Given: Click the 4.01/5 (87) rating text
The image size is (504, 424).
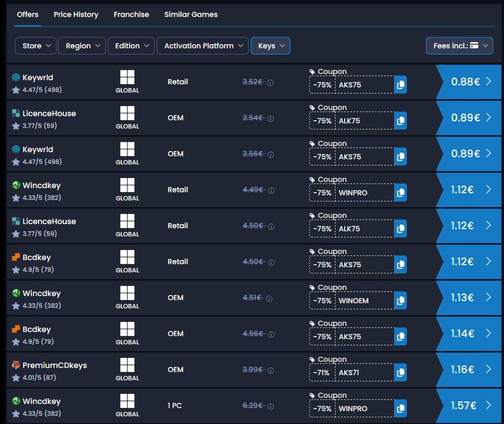Looking at the screenshot, I should pos(39,377).
